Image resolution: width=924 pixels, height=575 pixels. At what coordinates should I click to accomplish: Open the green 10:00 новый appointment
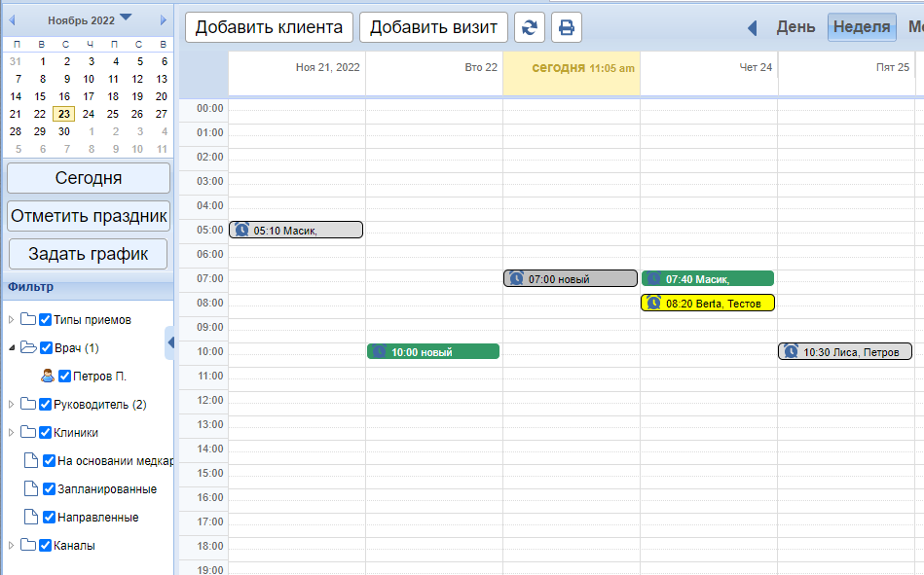pyautogui.click(x=433, y=352)
